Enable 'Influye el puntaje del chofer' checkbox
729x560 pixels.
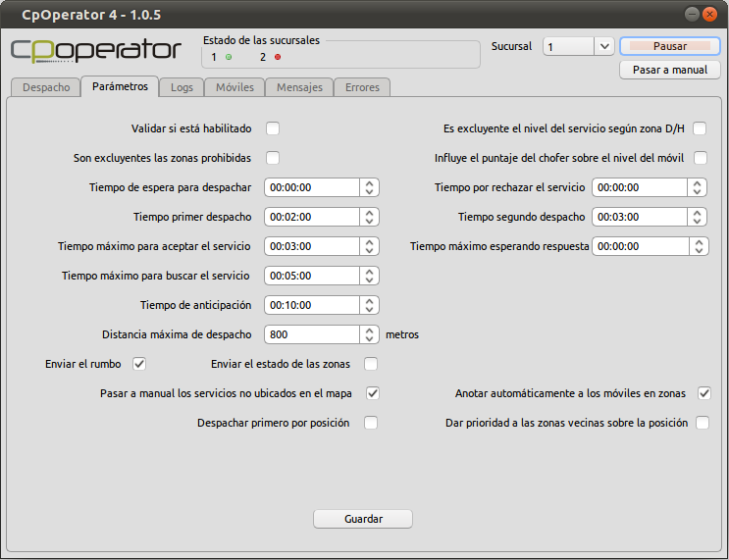tap(701, 158)
